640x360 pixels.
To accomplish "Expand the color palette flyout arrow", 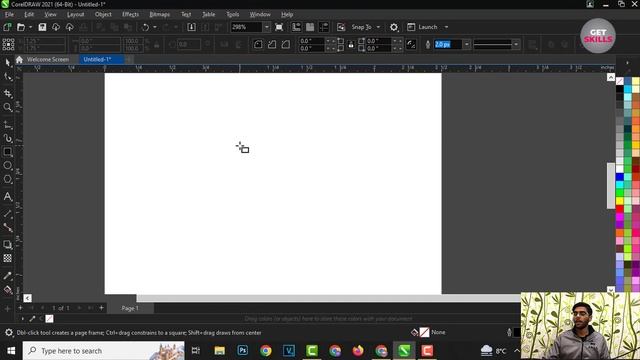I will [x=627, y=62].
